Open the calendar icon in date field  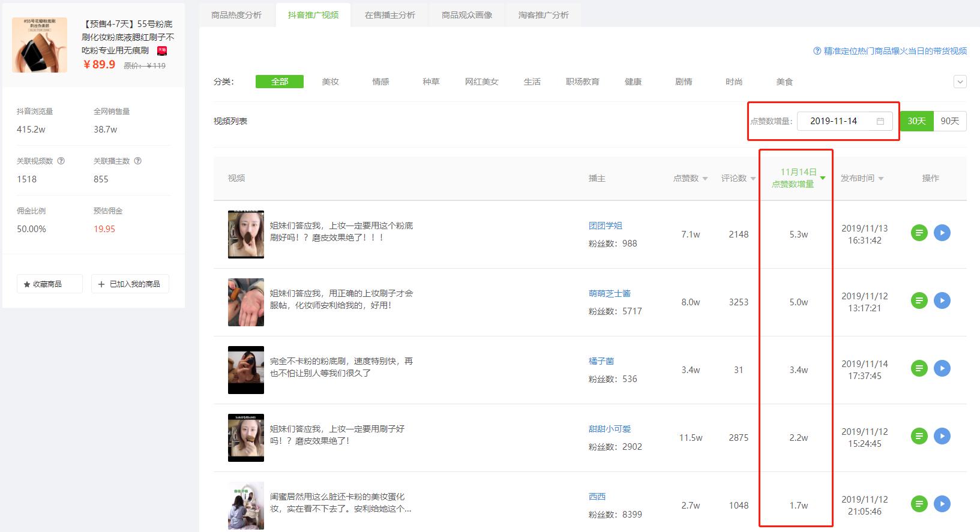point(880,121)
